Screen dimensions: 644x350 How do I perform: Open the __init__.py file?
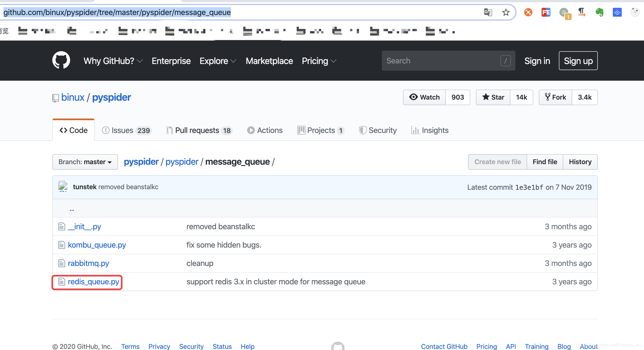(84, 226)
